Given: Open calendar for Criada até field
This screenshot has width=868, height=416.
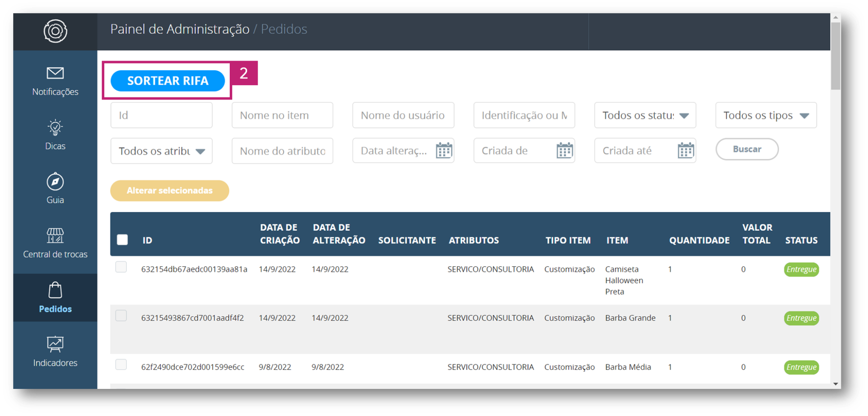Looking at the screenshot, I should click(685, 150).
